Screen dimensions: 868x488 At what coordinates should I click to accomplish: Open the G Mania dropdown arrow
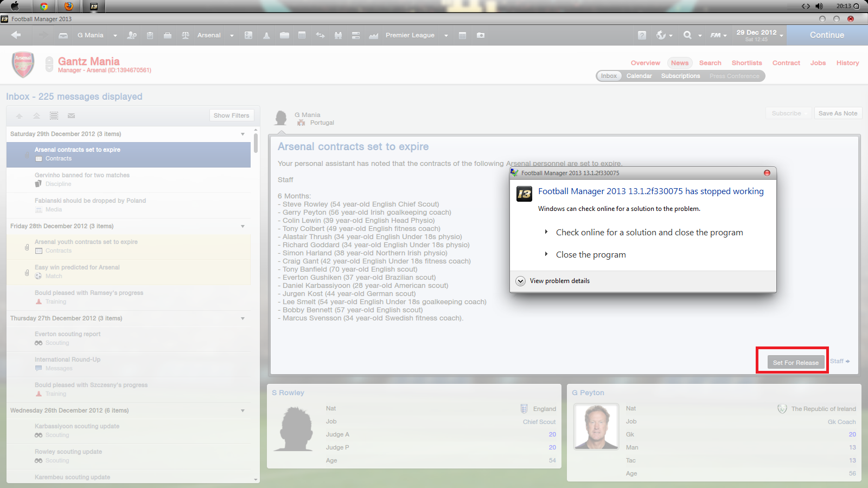pos(115,36)
